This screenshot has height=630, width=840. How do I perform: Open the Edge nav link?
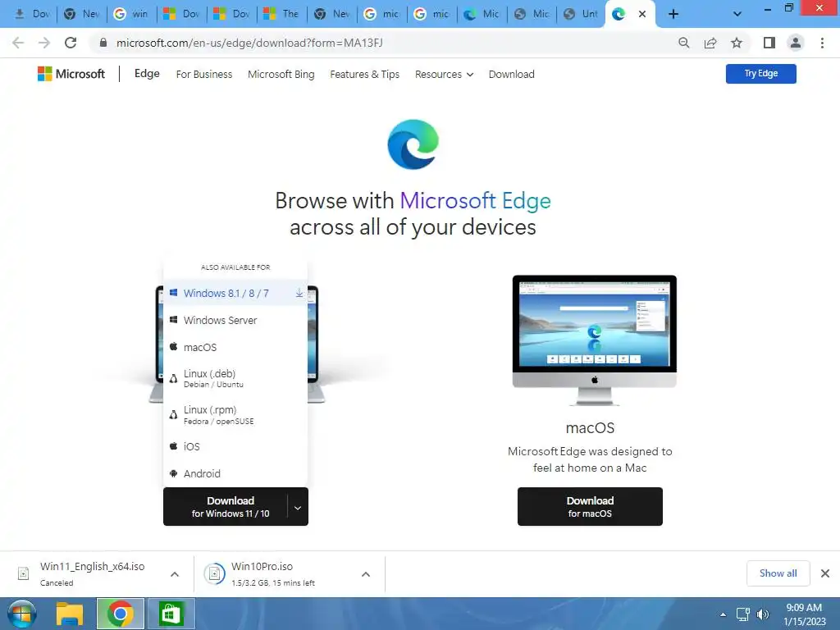point(147,73)
